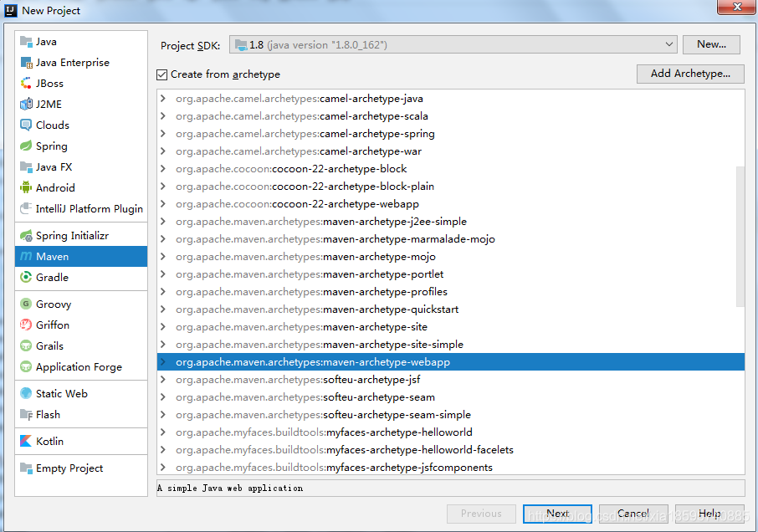Click the Maven m icon
The width and height of the screenshot is (758, 532).
click(x=26, y=256)
